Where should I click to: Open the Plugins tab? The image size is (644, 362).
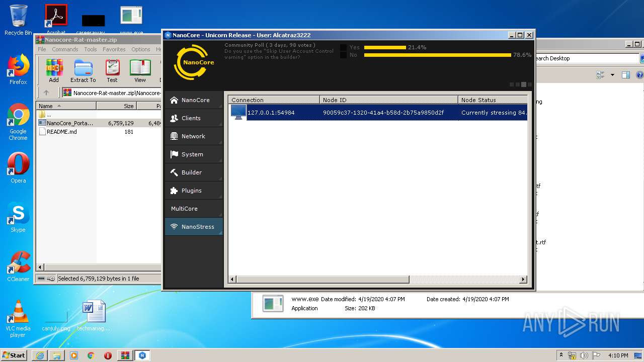coord(194,191)
